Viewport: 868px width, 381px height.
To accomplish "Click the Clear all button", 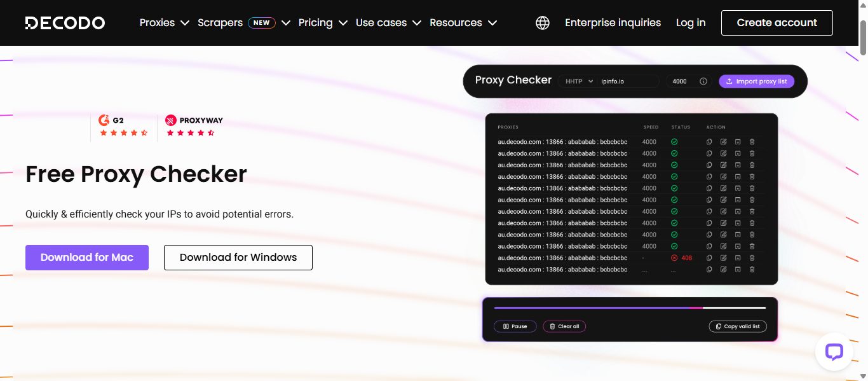I will coord(564,326).
